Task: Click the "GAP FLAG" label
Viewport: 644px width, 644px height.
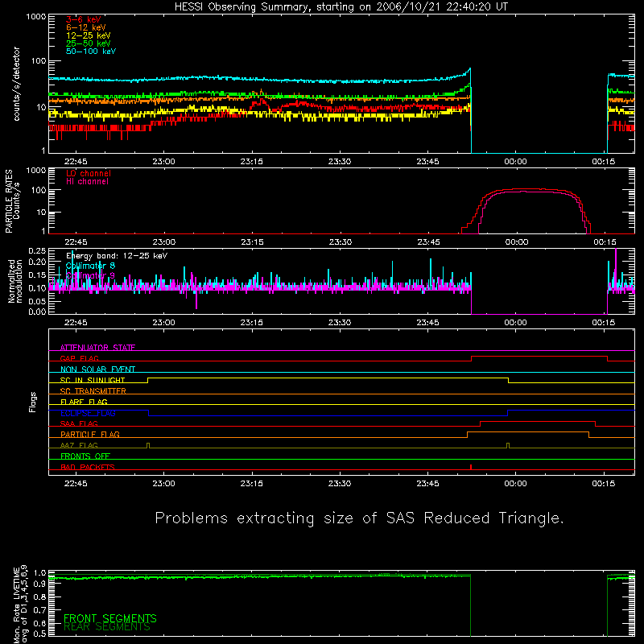Action: [79, 358]
